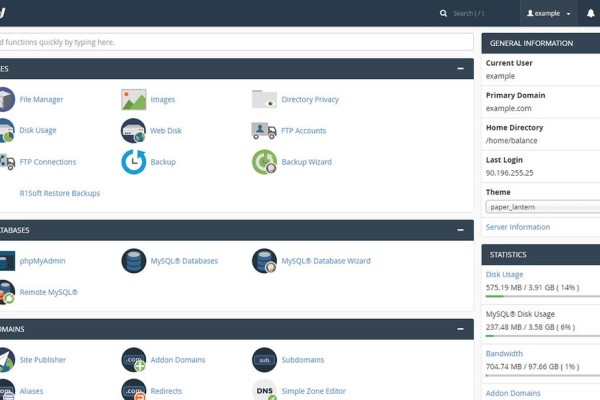The image size is (600, 400).
Task: Click the notifications bell icon
Action: pos(590,13)
